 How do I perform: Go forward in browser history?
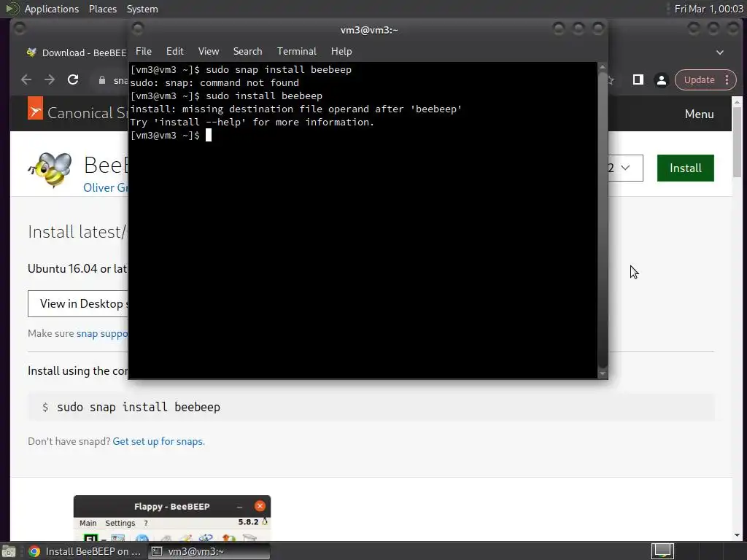[x=50, y=79]
